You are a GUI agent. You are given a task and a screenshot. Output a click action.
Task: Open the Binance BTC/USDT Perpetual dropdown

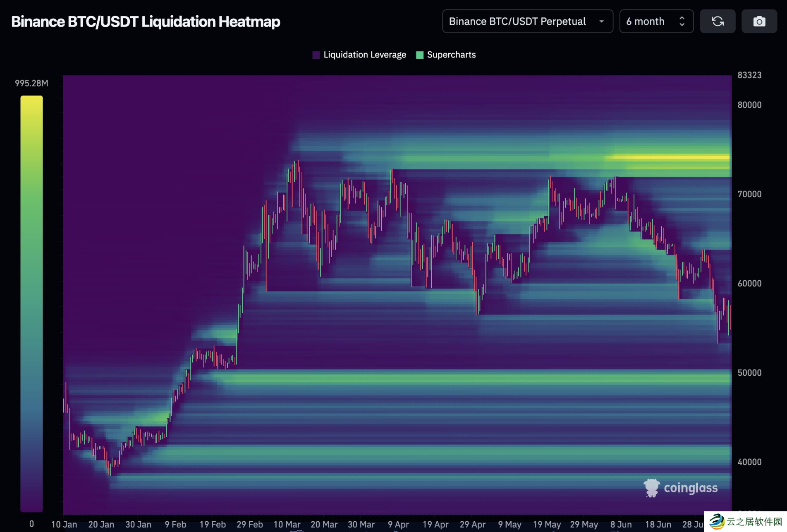coord(527,21)
